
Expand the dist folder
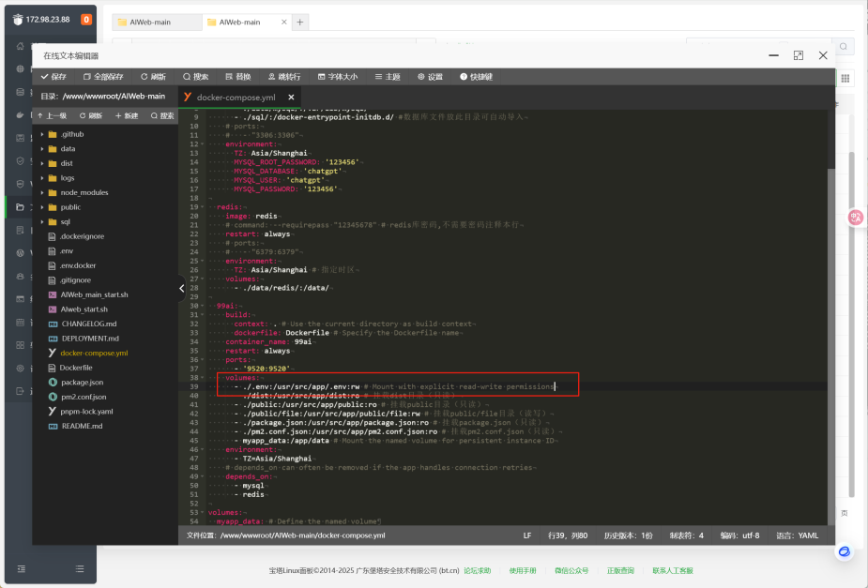tap(42, 163)
